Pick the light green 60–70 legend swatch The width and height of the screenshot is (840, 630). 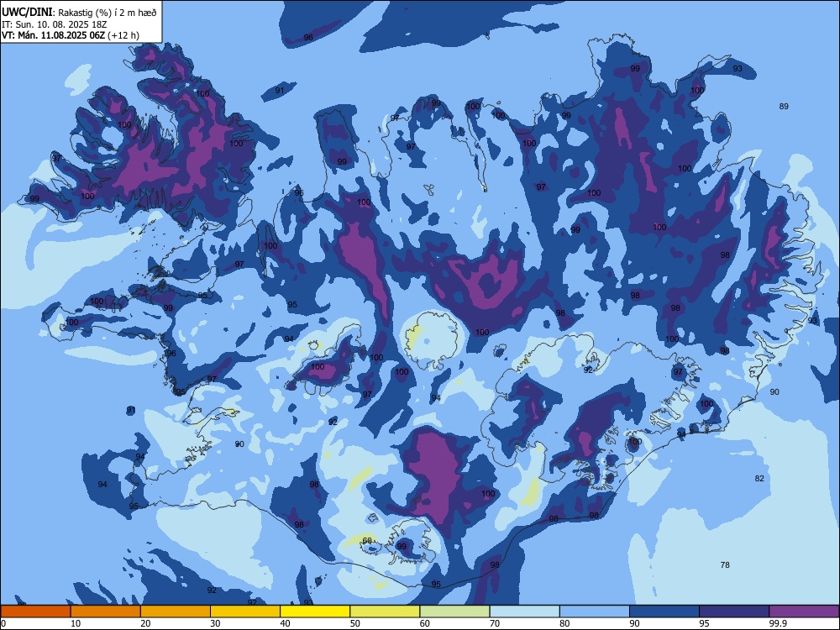point(454,612)
